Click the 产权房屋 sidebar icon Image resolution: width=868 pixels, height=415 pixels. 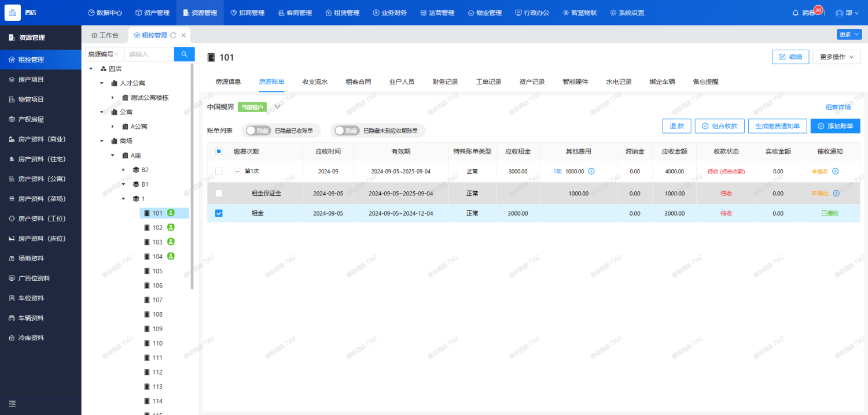pyautogui.click(x=12, y=119)
